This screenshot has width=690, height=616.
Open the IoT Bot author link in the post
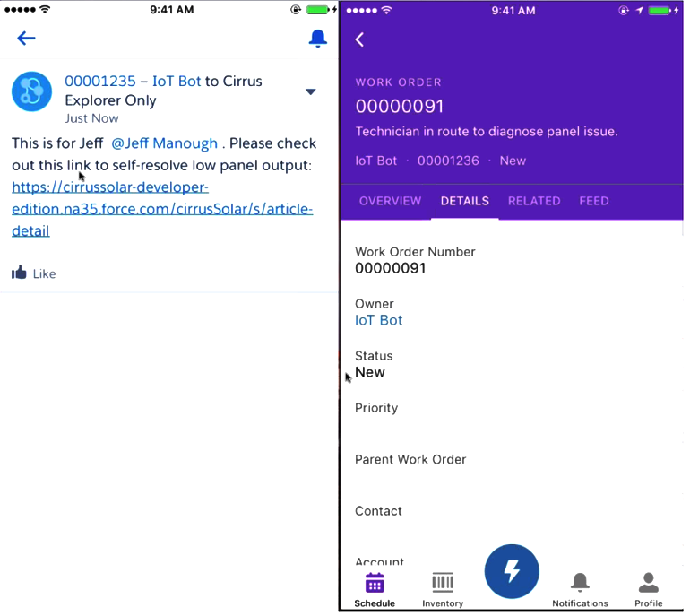[x=177, y=81]
